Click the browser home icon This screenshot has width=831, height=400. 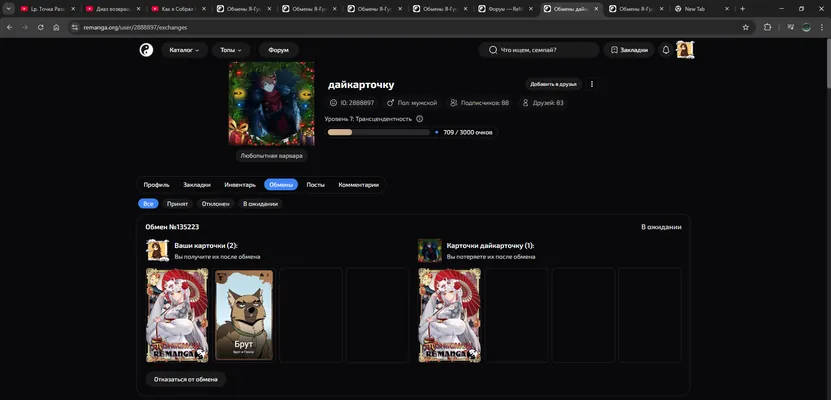coord(56,27)
